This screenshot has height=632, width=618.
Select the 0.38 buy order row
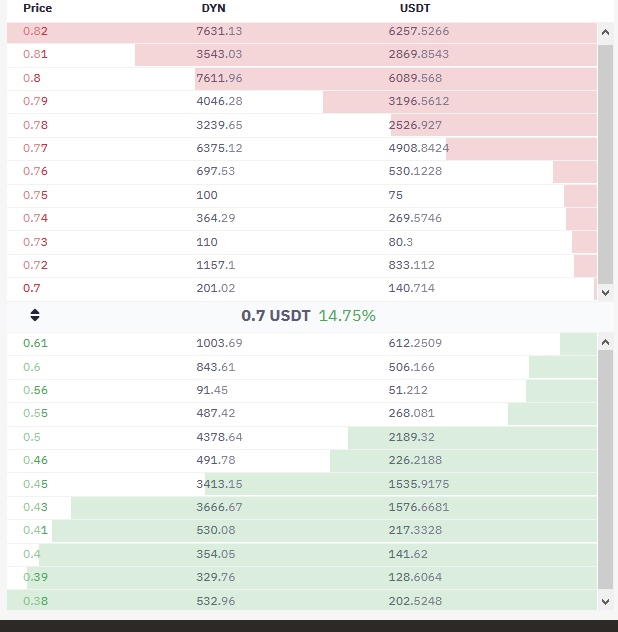(x=302, y=601)
